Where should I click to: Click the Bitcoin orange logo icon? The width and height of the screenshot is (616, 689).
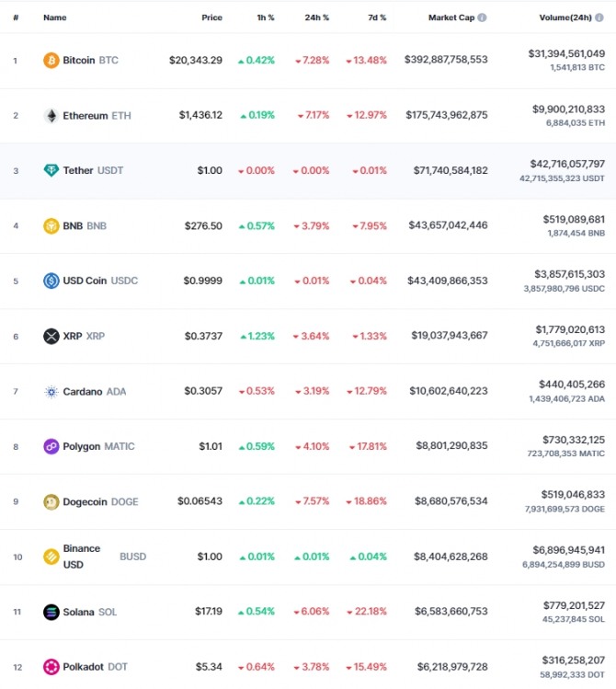pos(51,60)
